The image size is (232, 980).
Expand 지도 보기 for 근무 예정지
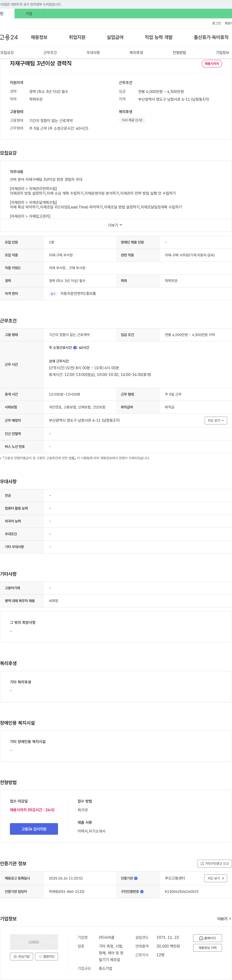[x=216, y=420]
